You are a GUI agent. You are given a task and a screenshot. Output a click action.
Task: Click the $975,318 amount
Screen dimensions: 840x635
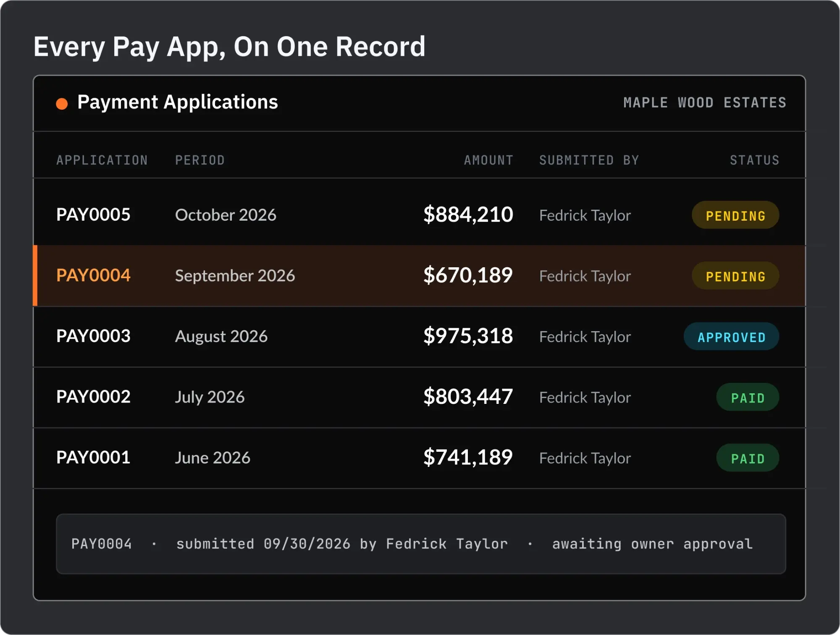tap(468, 336)
